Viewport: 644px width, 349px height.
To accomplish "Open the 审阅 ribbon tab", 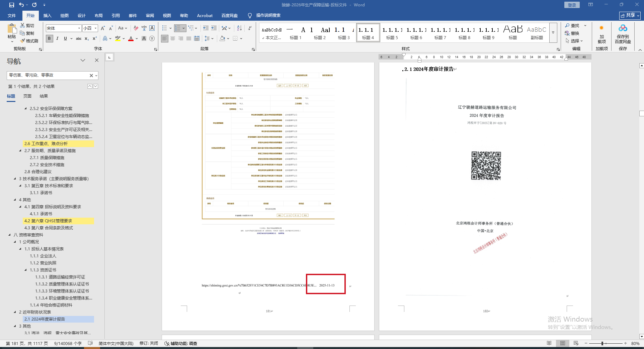I will [x=150, y=15].
